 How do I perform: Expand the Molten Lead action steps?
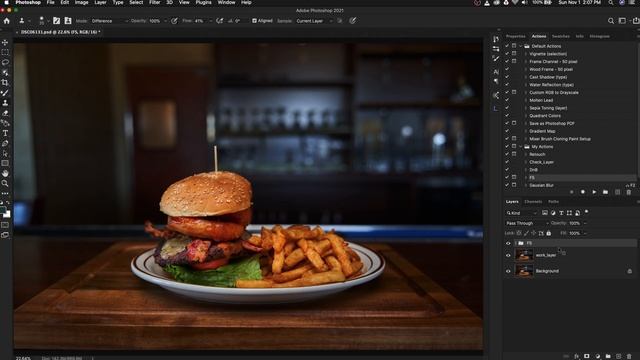pyautogui.click(x=526, y=100)
